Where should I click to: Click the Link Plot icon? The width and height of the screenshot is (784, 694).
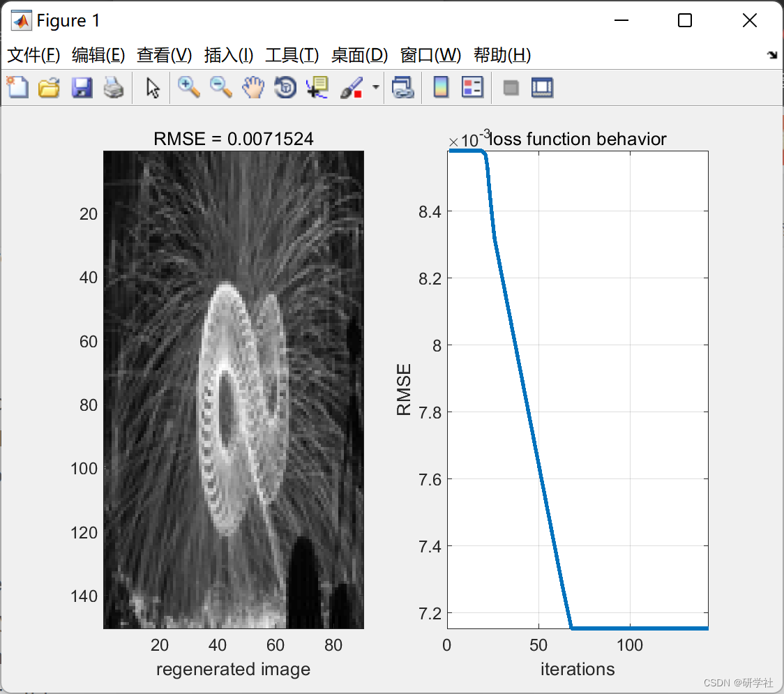pos(403,87)
